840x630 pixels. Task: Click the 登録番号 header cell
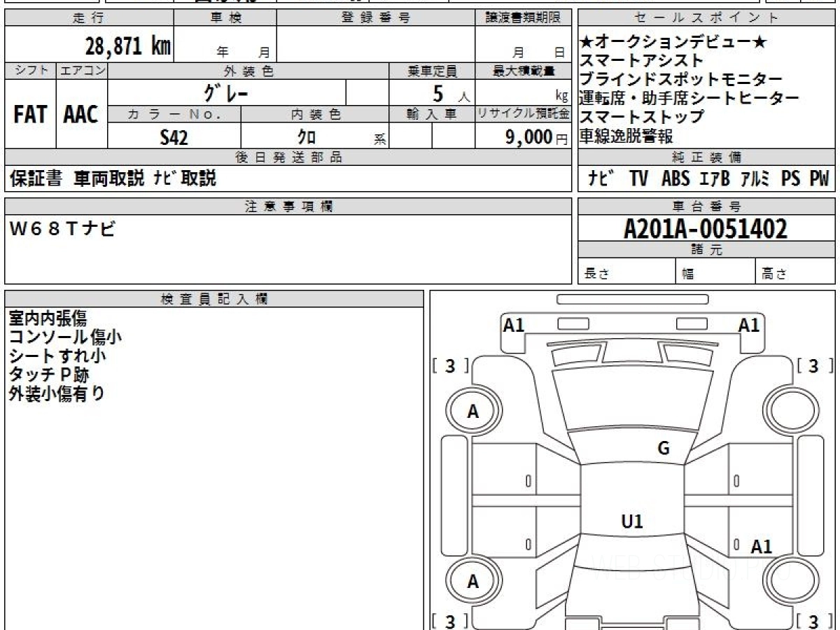[x=375, y=18]
